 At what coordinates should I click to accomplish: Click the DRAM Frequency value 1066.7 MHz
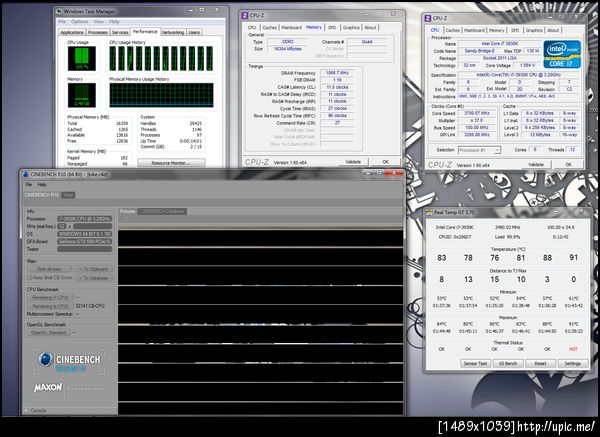coord(337,73)
